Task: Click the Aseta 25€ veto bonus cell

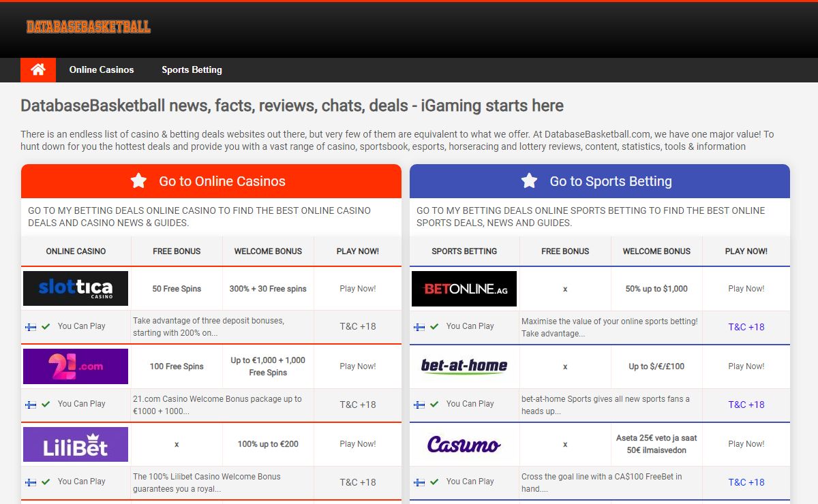Action: [x=656, y=444]
